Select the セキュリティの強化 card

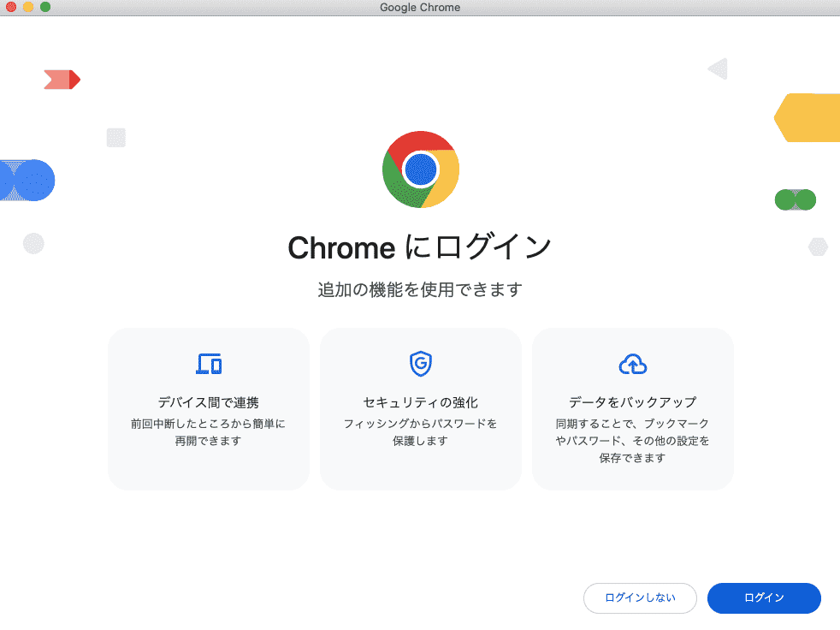420,409
